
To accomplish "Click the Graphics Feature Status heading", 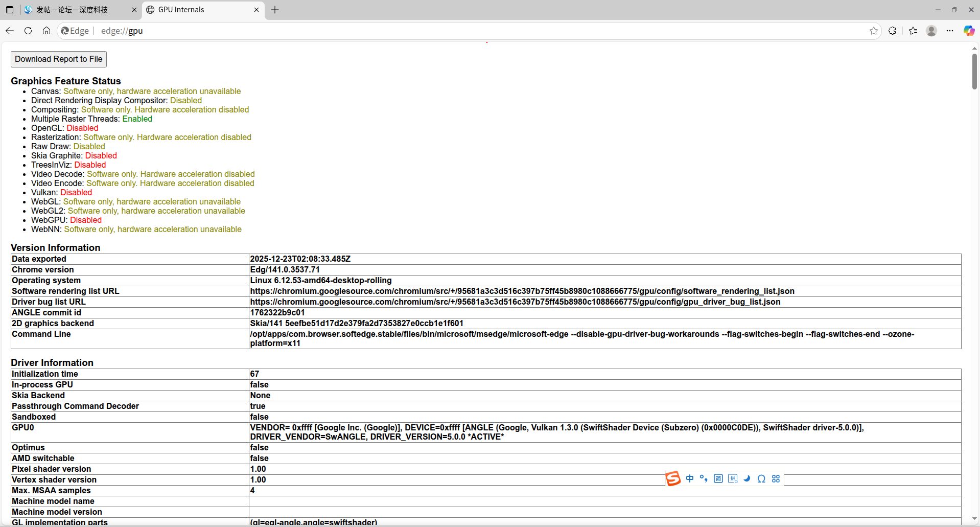I will (x=66, y=81).
